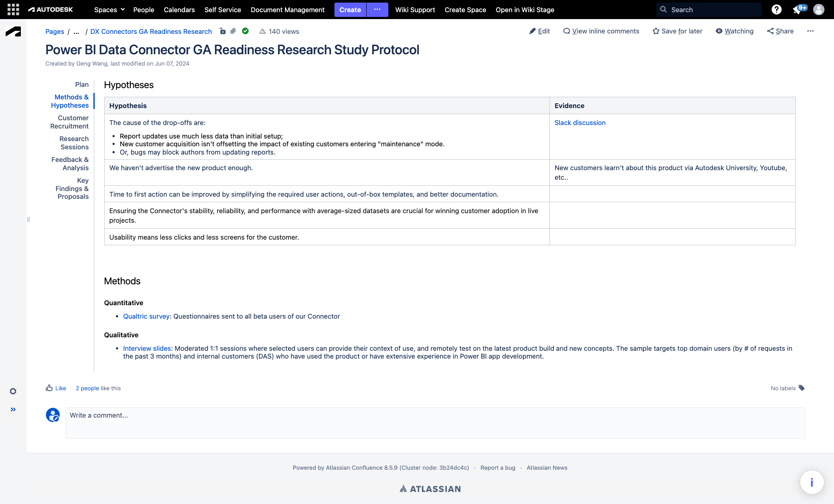Open space tools gear icon

pos(13,391)
